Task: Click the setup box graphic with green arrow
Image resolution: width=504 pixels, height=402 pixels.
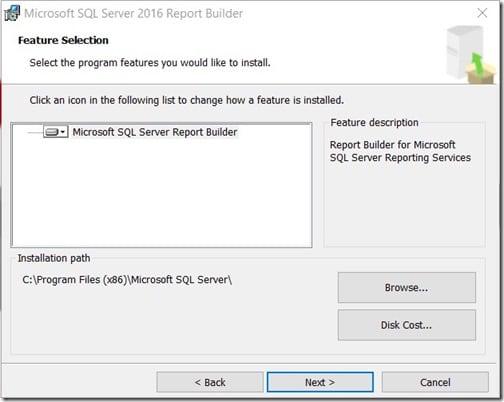Action: pyautogui.click(x=471, y=55)
